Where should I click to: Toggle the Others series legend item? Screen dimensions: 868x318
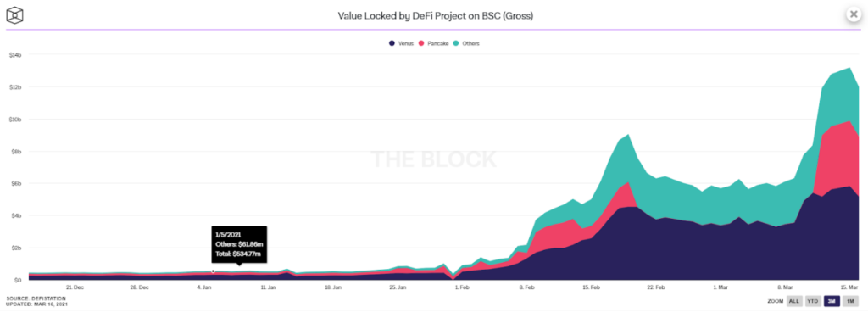pos(466,43)
